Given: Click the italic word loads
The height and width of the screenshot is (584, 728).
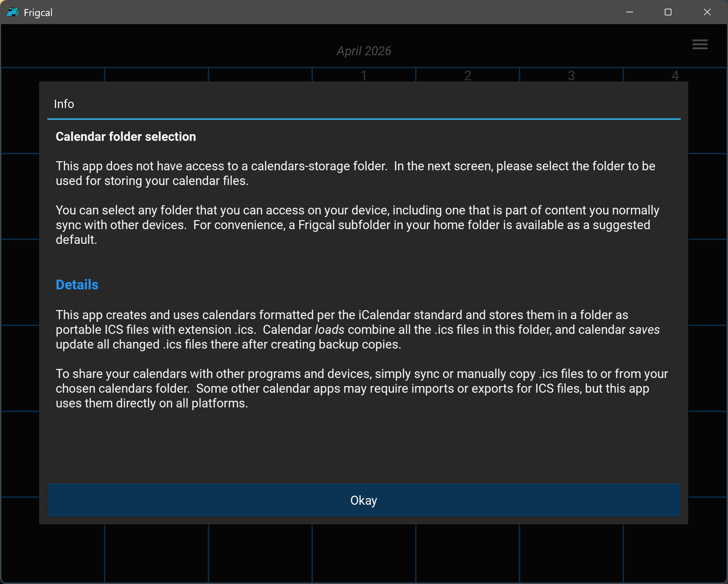Looking at the screenshot, I should click(330, 329).
